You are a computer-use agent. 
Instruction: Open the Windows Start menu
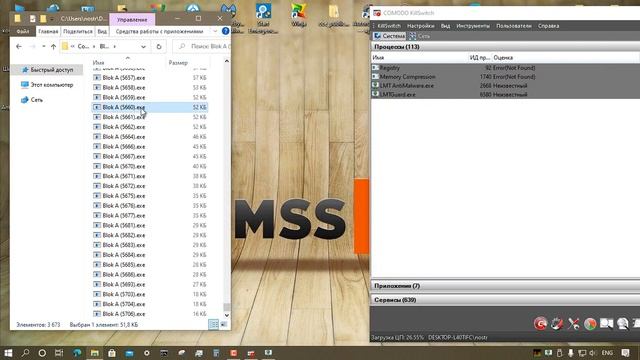[8, 353]
